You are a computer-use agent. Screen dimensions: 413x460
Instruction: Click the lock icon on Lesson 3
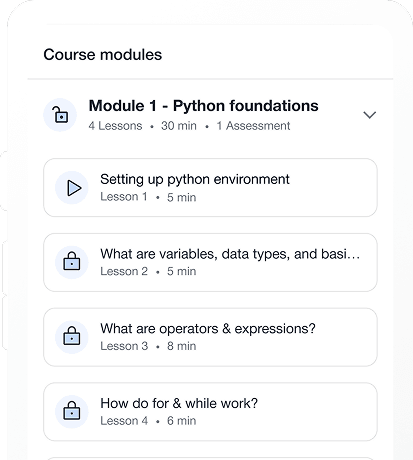point(72,337)
